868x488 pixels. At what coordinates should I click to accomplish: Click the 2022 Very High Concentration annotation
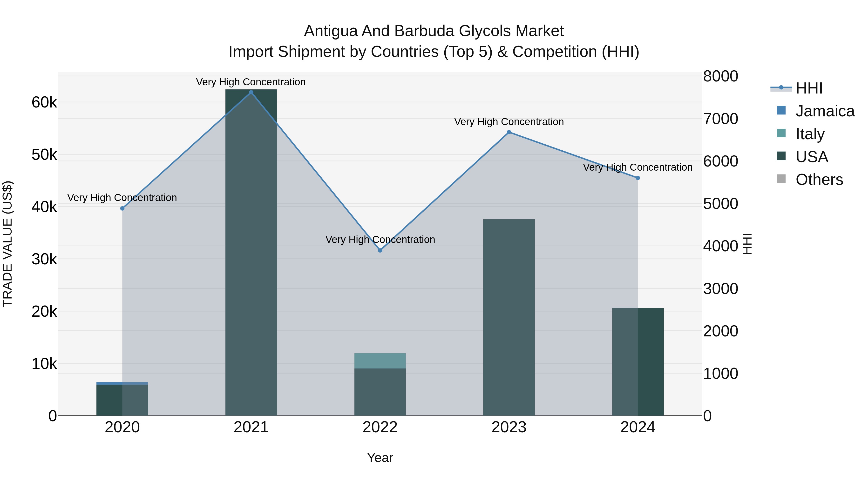pos(380,240)
